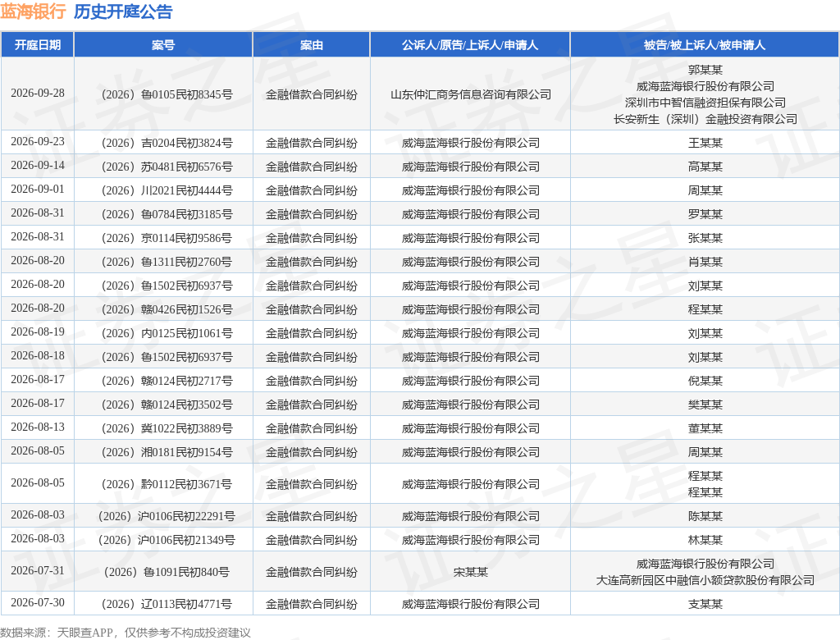The image size is (840, 640).
Task: Click plaintiff 宋某某
Action: coord(470,573)
